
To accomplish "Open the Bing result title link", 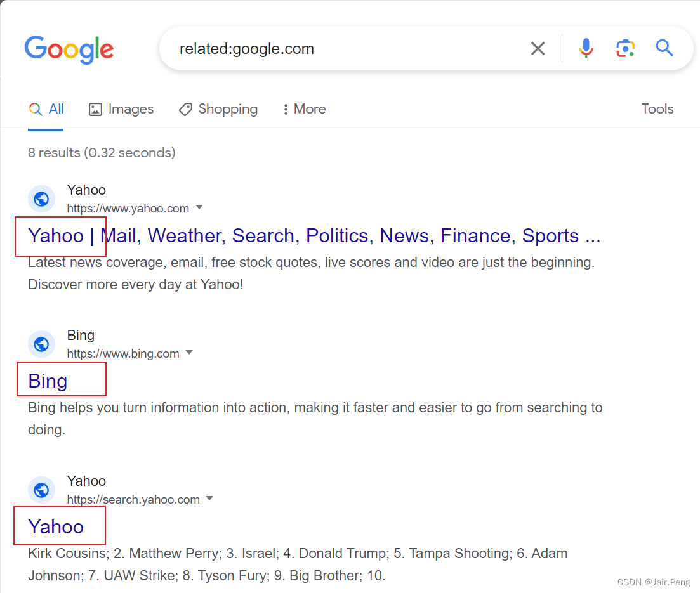I will coord(48,381).
